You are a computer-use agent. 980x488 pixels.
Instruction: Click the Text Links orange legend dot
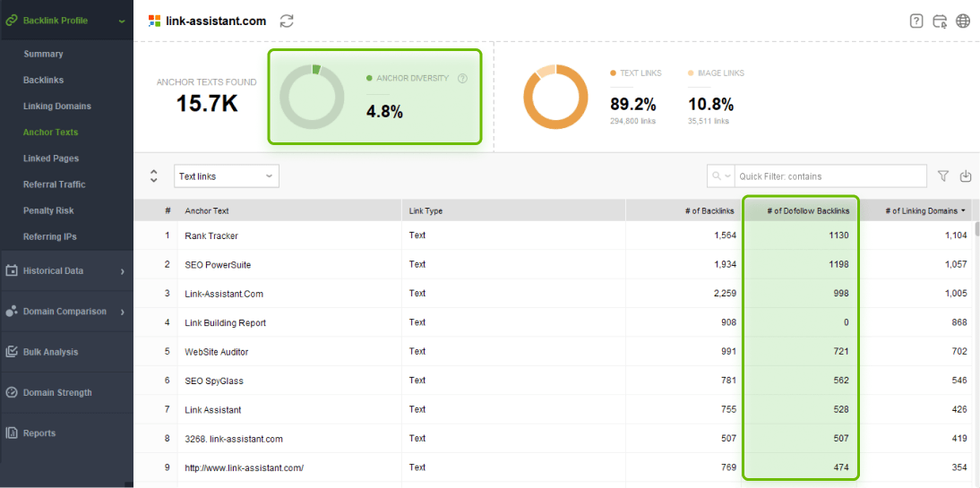[x=614, y=73]
